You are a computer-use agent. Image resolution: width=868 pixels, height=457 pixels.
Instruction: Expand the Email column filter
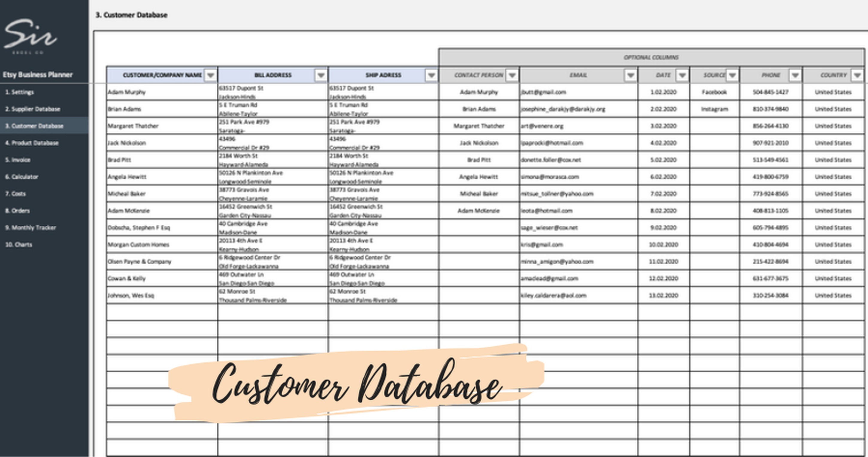631,75
